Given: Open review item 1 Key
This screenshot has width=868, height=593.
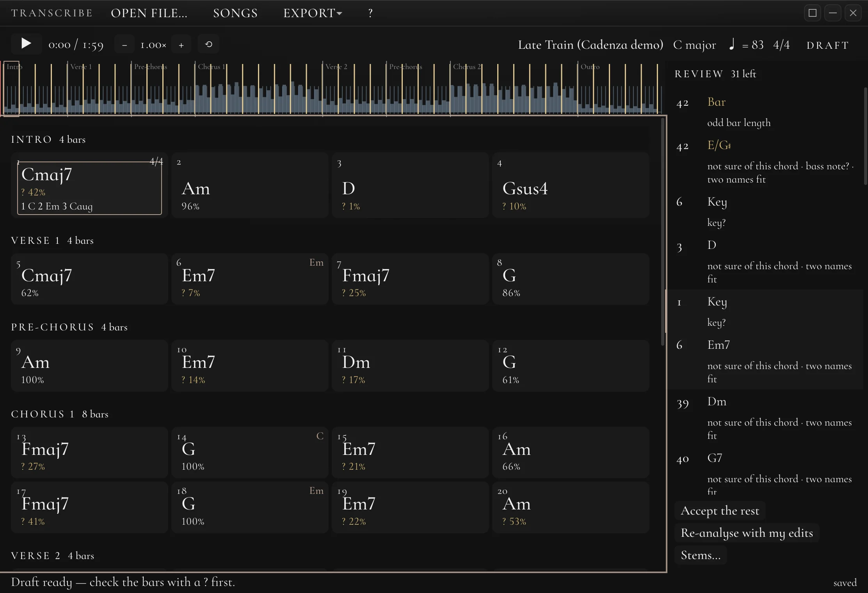Looking at the screenshot, I should 766,311.
